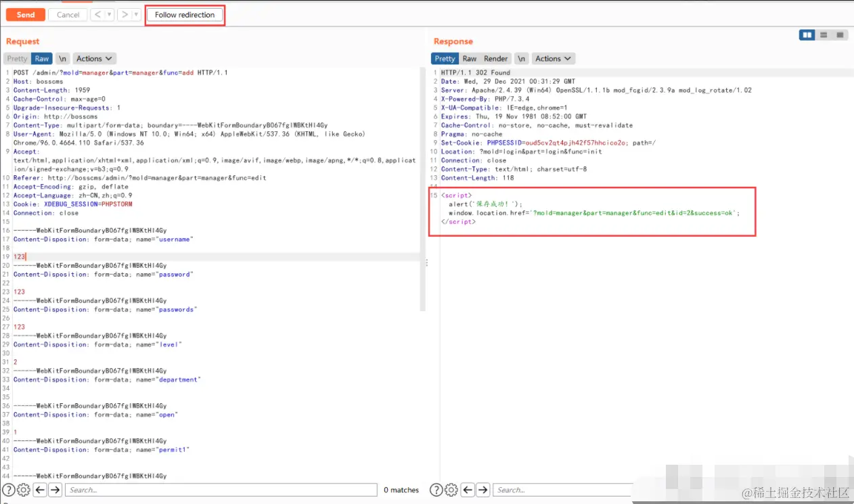The width and height of the screenshot is (854, 504).
Task: Open Response search settings gear icon
Action: pos(451,490)
